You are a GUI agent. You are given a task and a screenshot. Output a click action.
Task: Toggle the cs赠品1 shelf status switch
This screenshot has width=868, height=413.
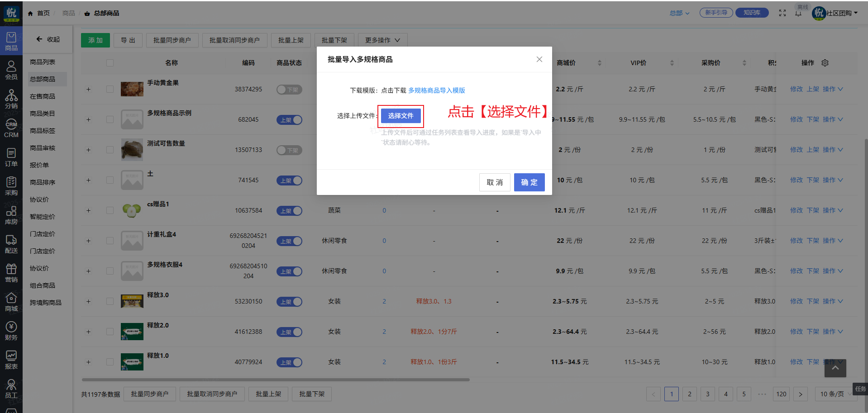(x=289, y=211)
